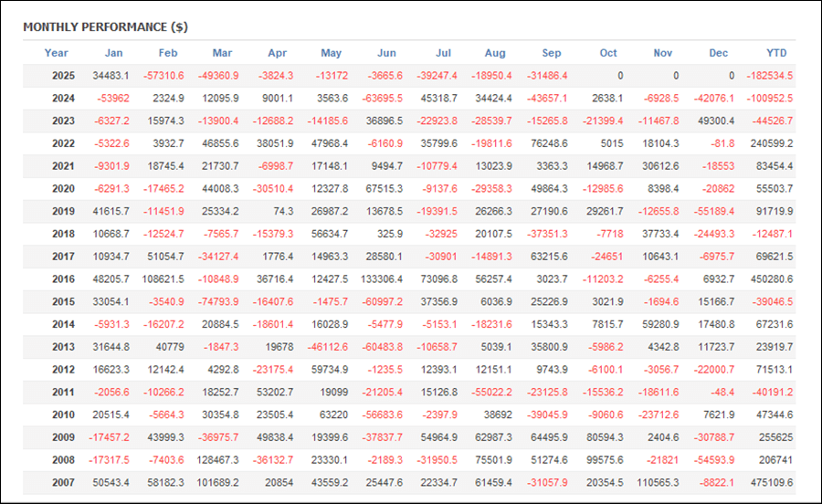The image size is (822, 504).
Task: Click the Jun column header
Action: click(386, 53)
